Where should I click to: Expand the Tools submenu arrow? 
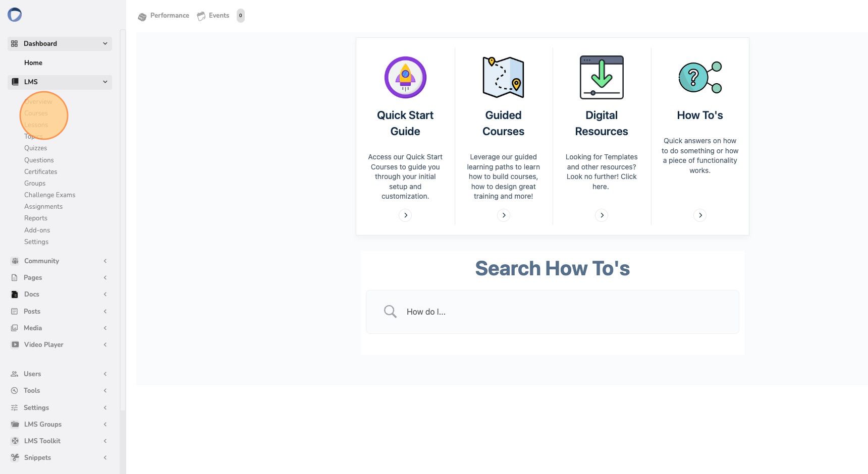click(105, 390)
